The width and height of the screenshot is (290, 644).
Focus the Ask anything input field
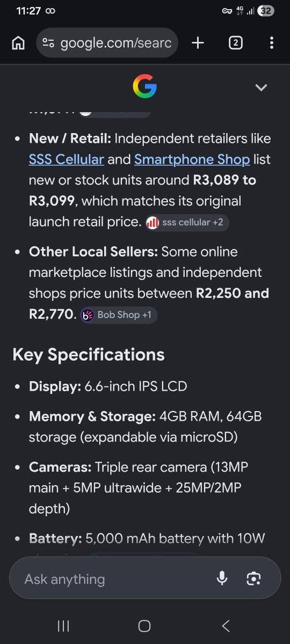(x=115, y=578)
